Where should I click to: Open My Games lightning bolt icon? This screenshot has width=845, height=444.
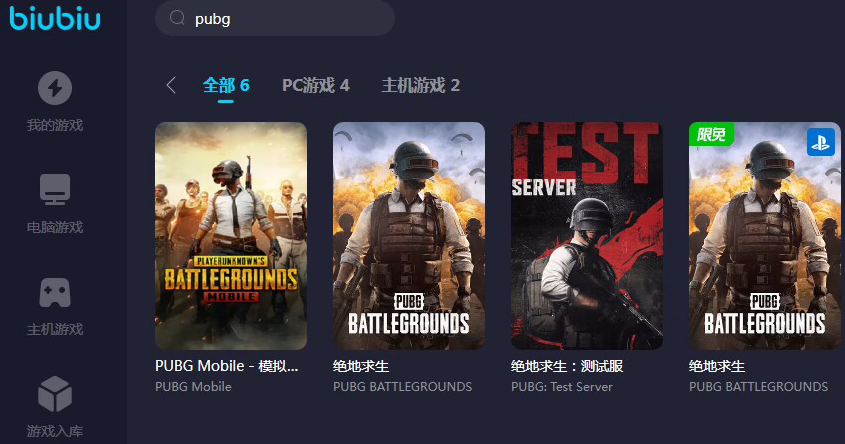[55, 88]
